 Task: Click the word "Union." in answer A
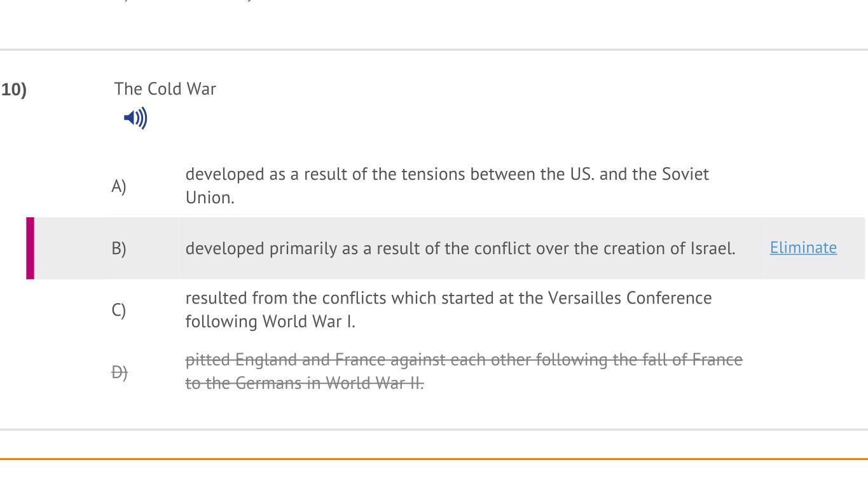[210, 198]
